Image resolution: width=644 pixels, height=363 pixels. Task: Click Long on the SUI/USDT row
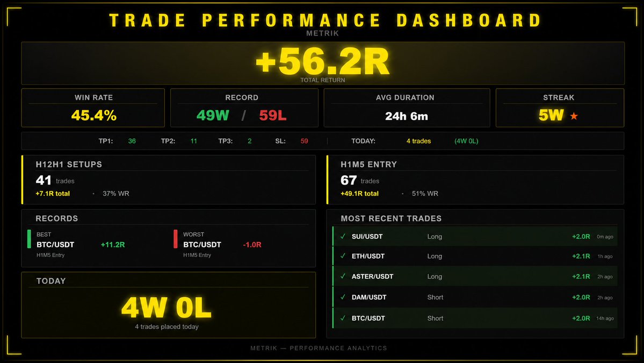[435, 237]
